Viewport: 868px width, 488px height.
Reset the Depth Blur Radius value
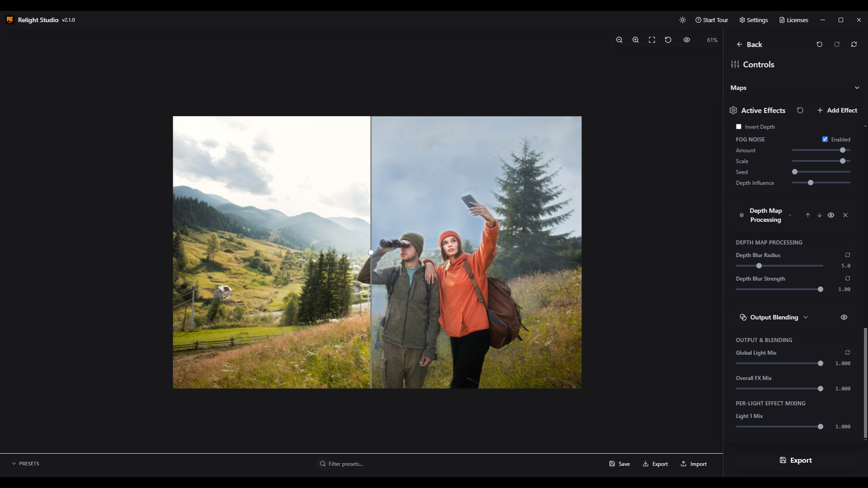click(848, 255)
